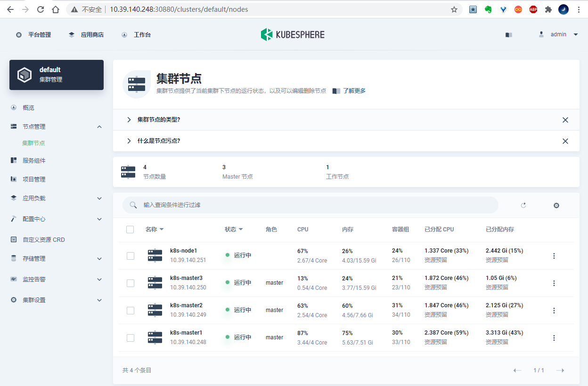Open the documentation book icon in header
Viewport: 588px width, 386px height.
(x=508, y=34)
